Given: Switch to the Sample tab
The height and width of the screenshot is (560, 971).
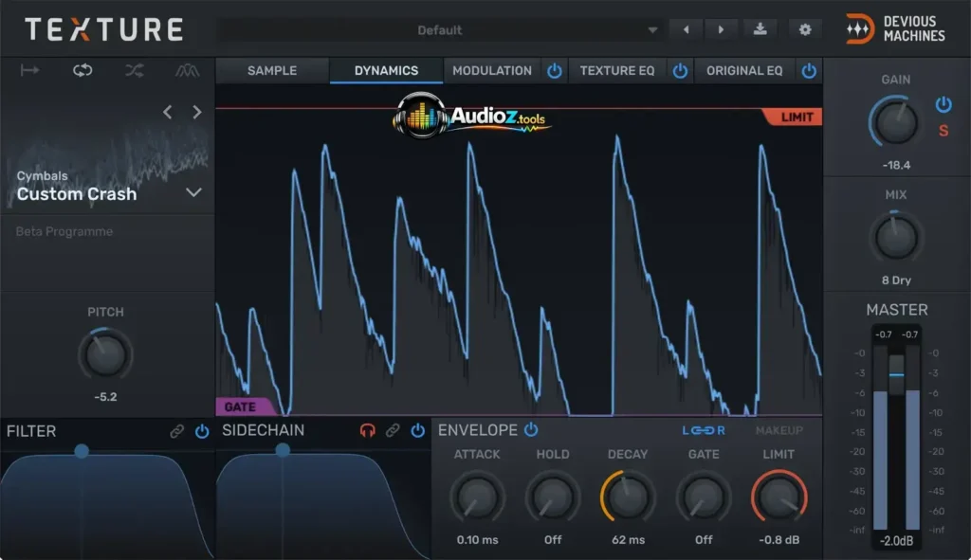Looking at the screenshot, I should [272, 71].
